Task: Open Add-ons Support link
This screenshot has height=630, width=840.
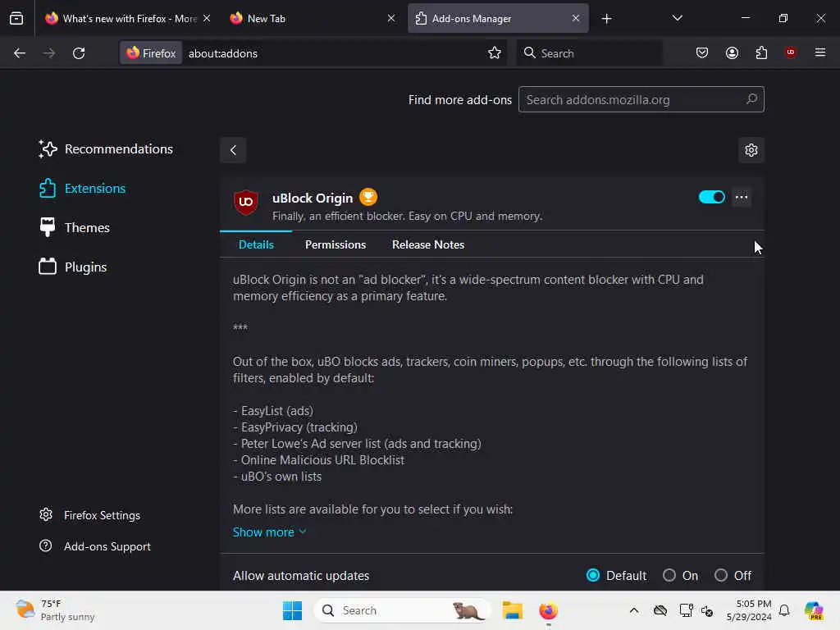Action: click(95, 546)
